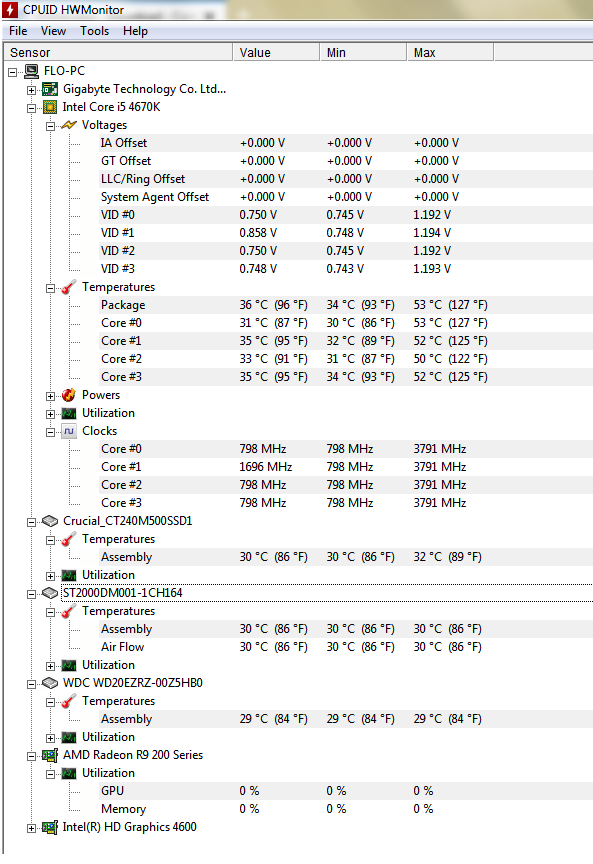Open the Tools menu
This screenshot has height=864, width=593.
(94, 31)
